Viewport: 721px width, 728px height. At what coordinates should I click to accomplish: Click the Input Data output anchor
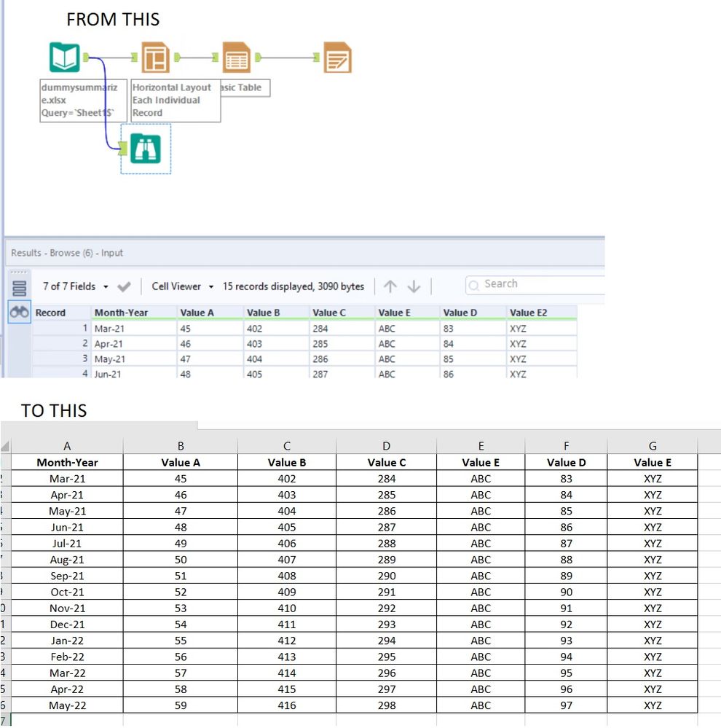[86, 58]
